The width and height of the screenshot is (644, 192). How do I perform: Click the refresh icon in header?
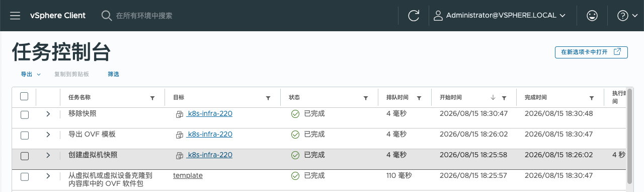pyautogui.click(x=414, y=16)
